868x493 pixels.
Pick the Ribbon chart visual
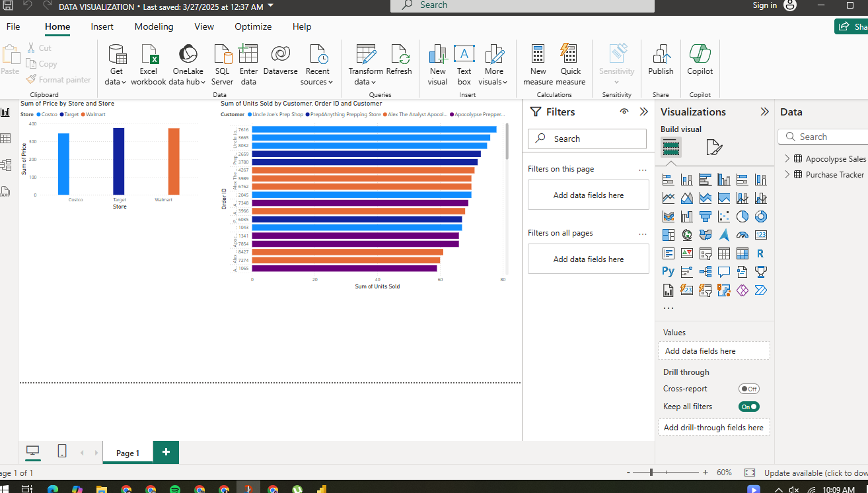click(x=669, y=216)
